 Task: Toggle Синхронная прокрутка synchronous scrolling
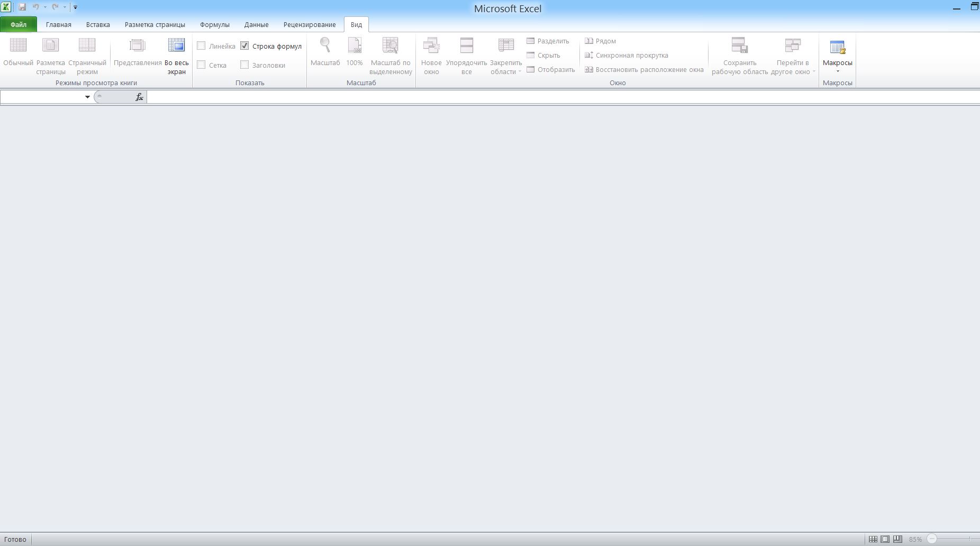626,55
